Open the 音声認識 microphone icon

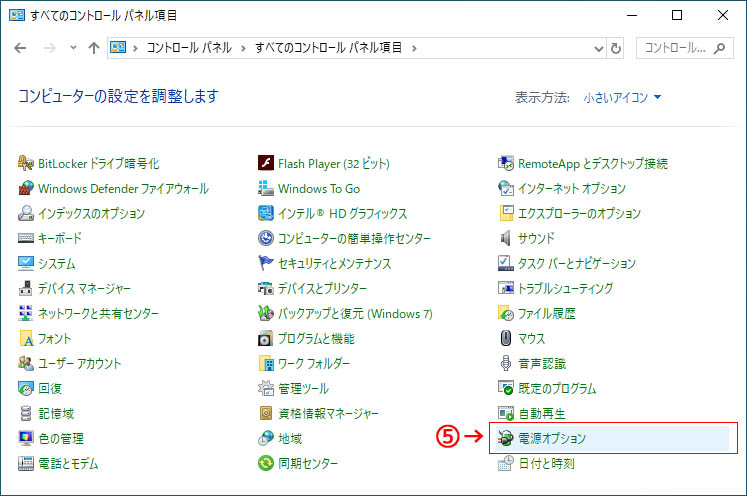coord(506,363)
